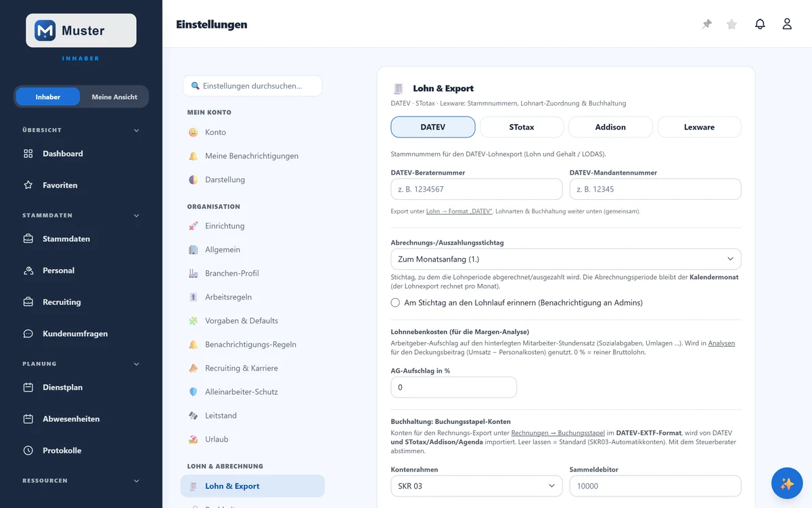Click Dienstplan calendar icon in sidebar

pyautogui.click(x=28, y=387)
